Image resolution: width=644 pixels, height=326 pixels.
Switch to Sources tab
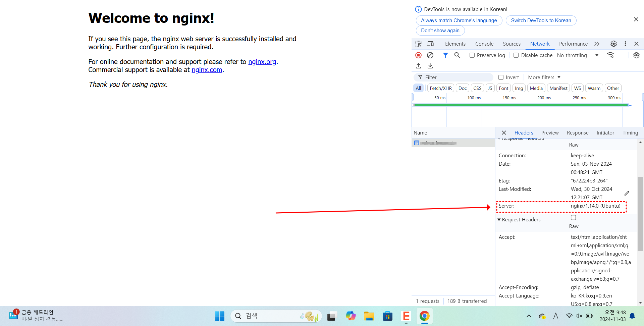(512, 44)
